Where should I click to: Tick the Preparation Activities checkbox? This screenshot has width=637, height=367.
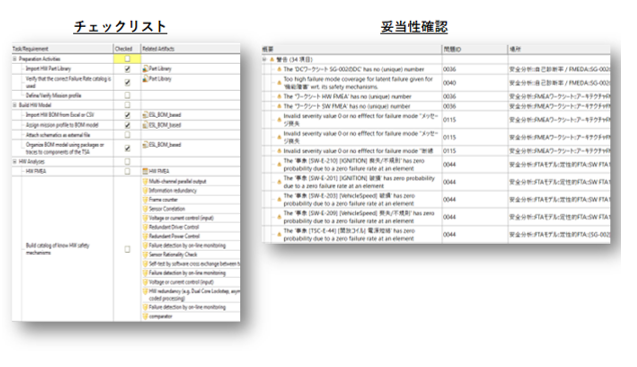pyautogui.click(x=127, y=59)
